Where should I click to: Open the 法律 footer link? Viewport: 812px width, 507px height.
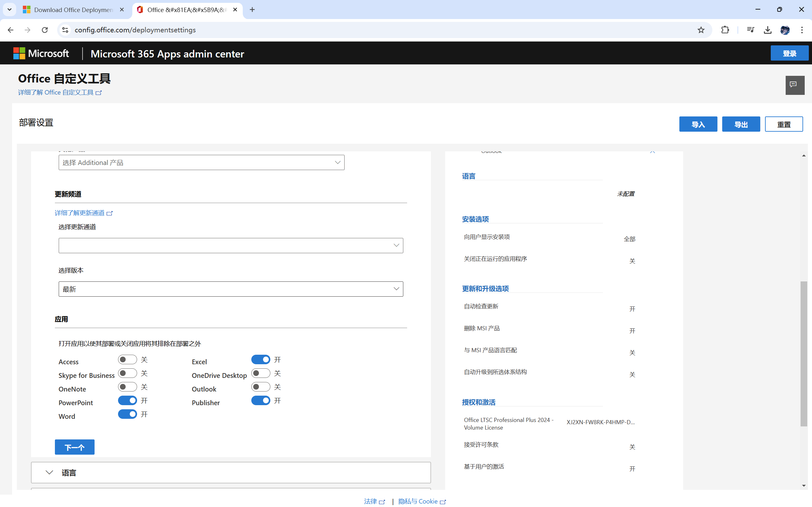tap(374, 501)
